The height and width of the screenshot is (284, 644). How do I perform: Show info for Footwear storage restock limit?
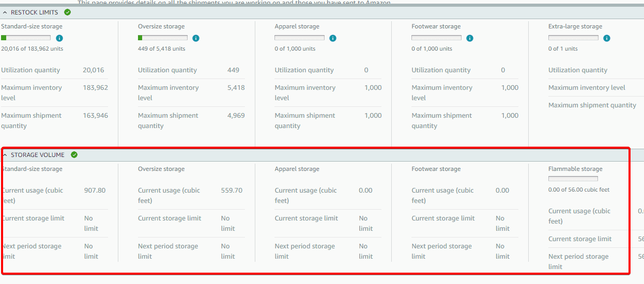click(x=470, y=38)
